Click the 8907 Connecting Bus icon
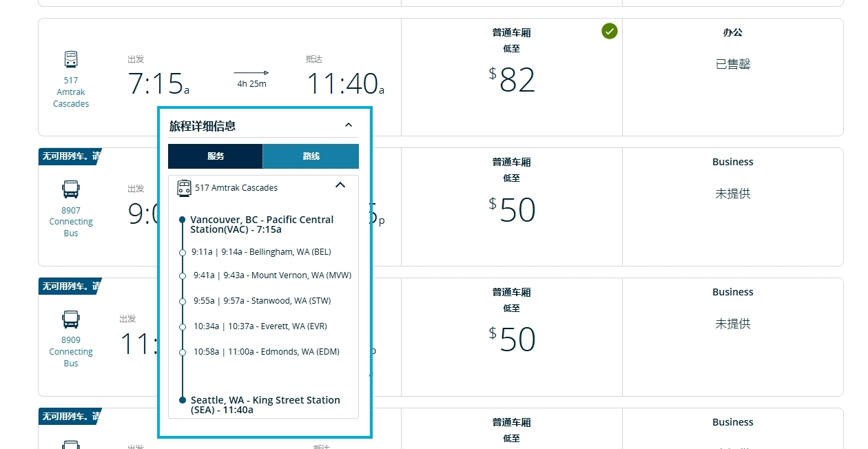868x449 pixels. 71,189
